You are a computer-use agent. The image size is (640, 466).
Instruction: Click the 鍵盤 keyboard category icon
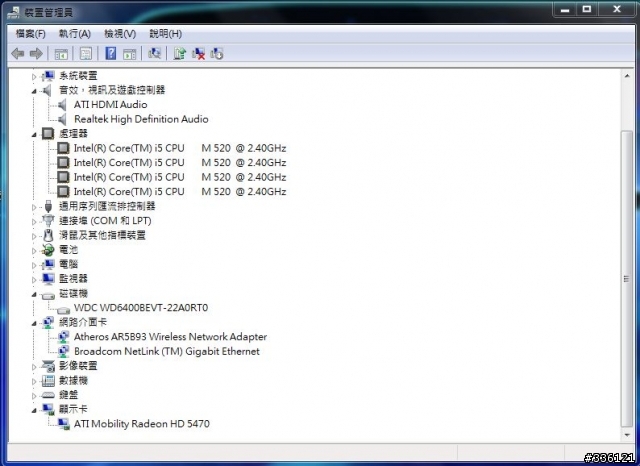point(48,395)
